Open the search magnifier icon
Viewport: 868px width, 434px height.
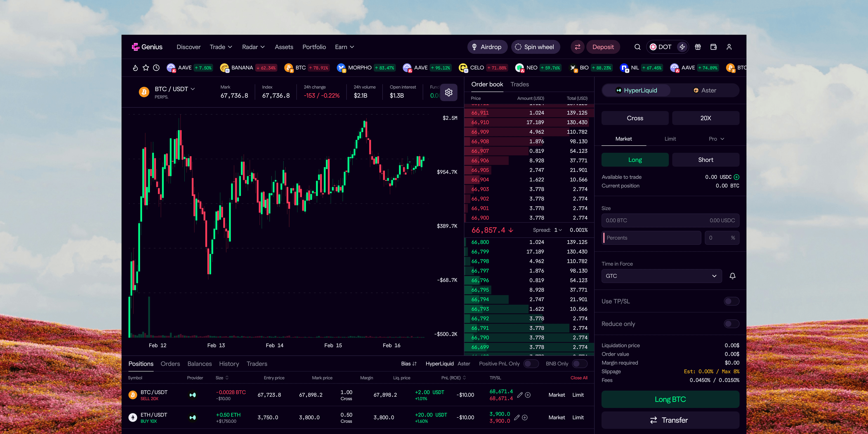click(637, 47)
